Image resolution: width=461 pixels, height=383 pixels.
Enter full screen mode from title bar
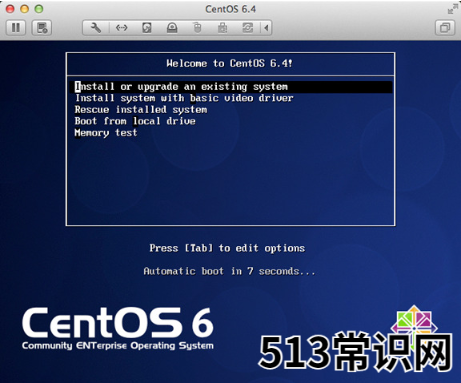(452, 9)
